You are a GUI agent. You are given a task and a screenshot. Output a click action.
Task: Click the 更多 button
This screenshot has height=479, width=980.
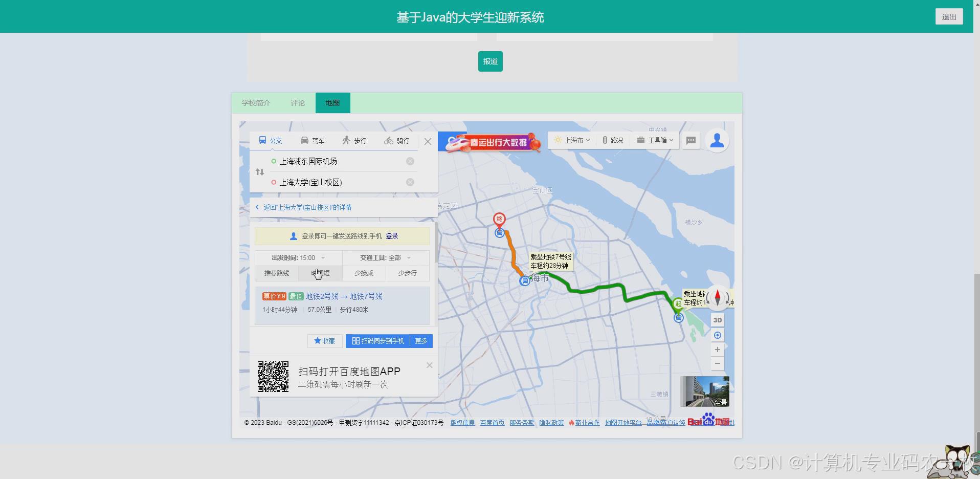[x=421, y=341]
